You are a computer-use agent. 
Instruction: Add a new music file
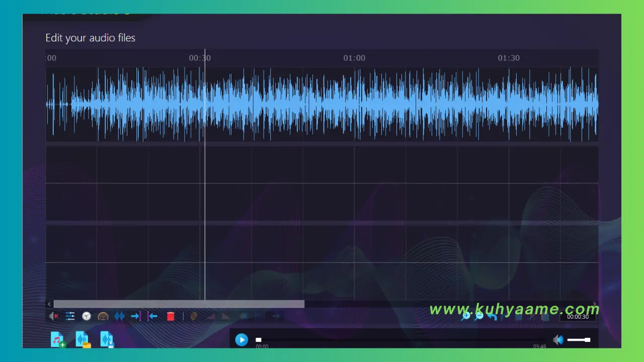point(58,339)
